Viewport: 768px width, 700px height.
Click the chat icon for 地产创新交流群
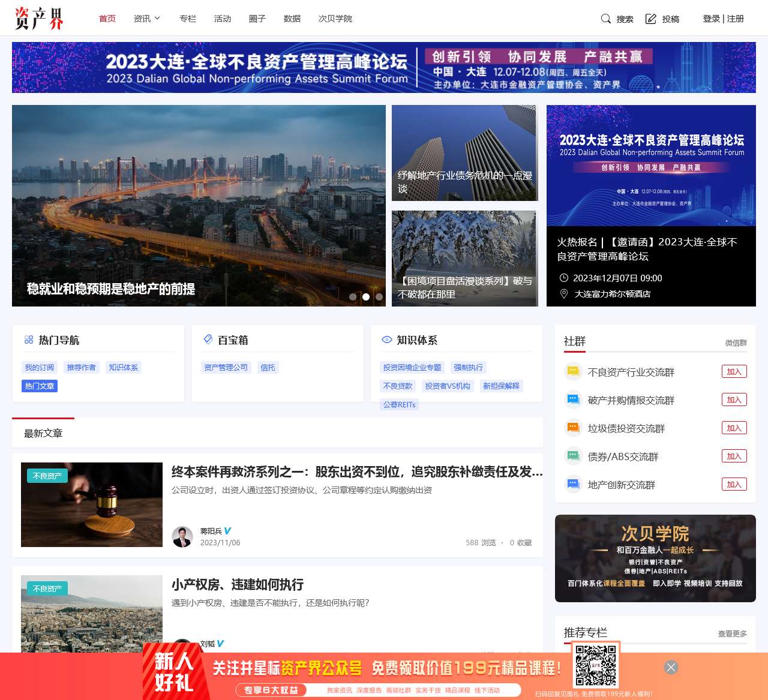pyautogui.click(x=573, y=485)
